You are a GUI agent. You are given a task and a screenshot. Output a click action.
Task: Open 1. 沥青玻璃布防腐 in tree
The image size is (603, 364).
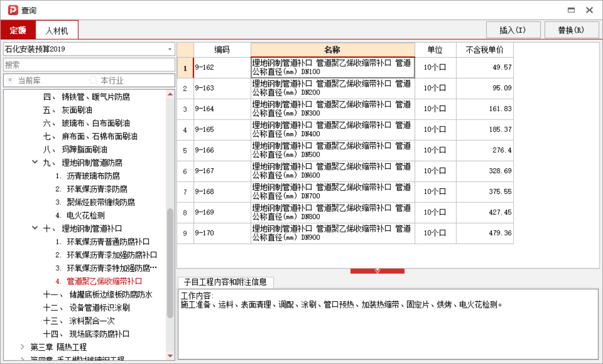(x=87, y=176)
